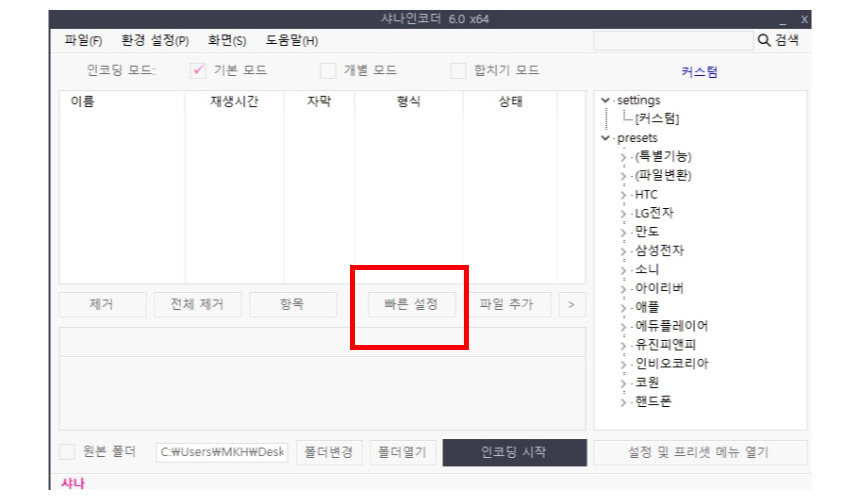
Task: Toggle the 기본 모드 checkbox
Action: point(198,70)
